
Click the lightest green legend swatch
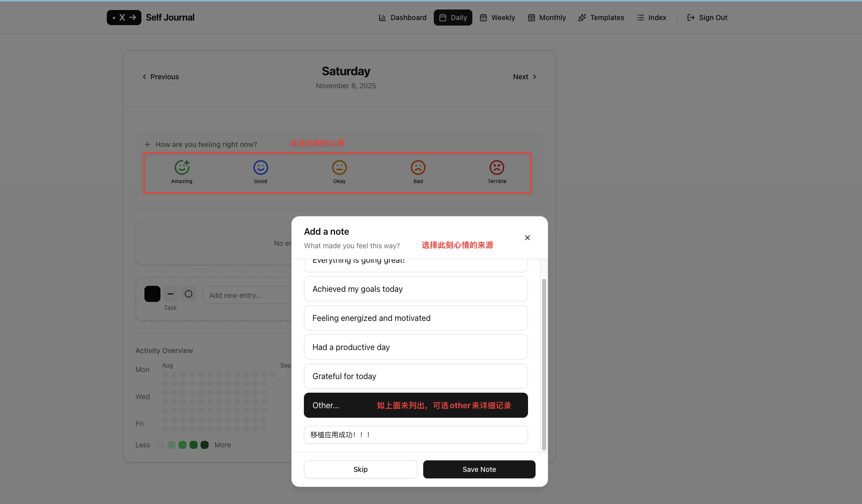(171, 445)
